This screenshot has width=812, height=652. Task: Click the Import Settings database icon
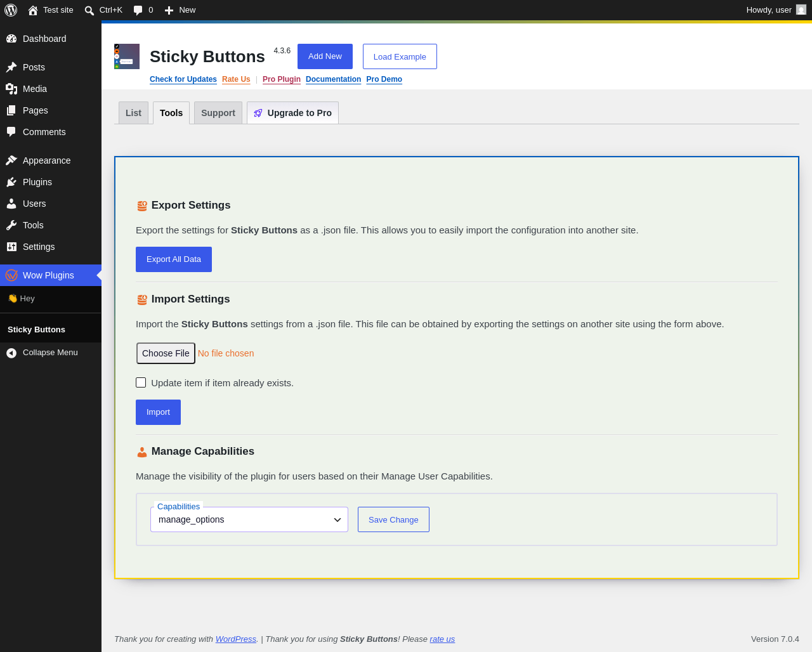pyautogui.click(x=142, y=299)
